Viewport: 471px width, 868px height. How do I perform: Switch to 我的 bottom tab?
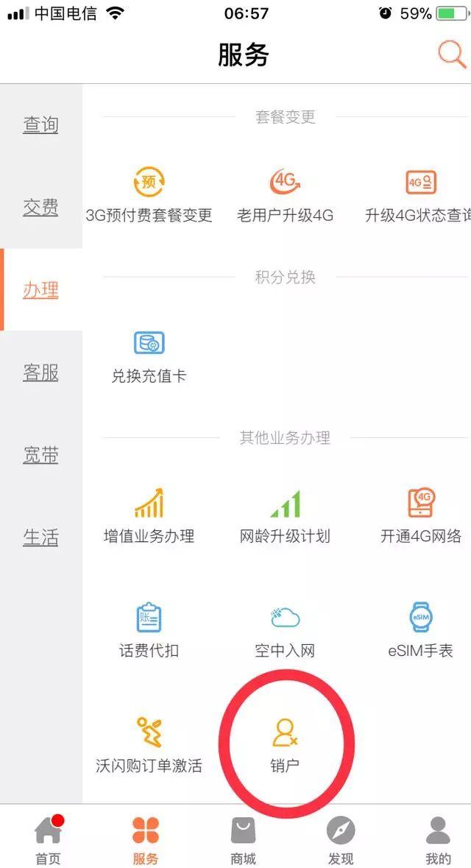click(439, 839)
